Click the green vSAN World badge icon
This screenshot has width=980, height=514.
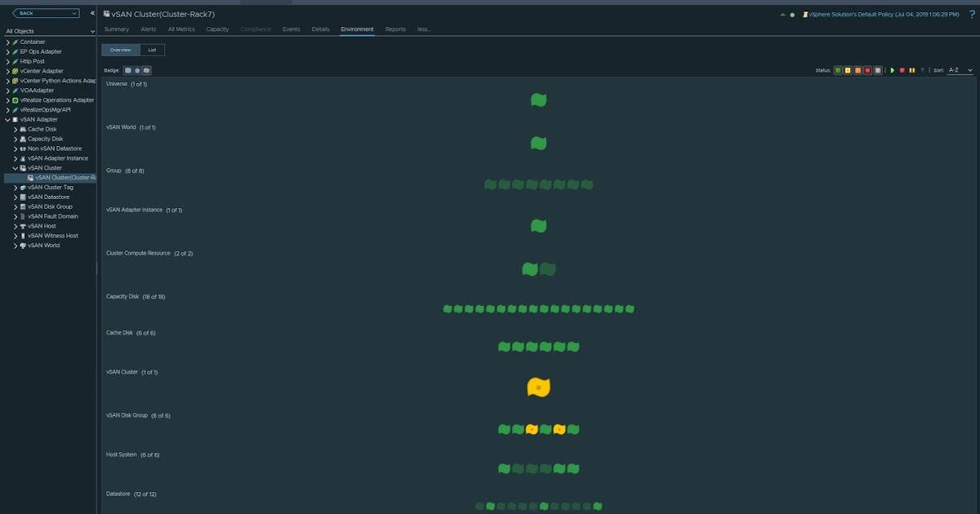pos(538,144)
